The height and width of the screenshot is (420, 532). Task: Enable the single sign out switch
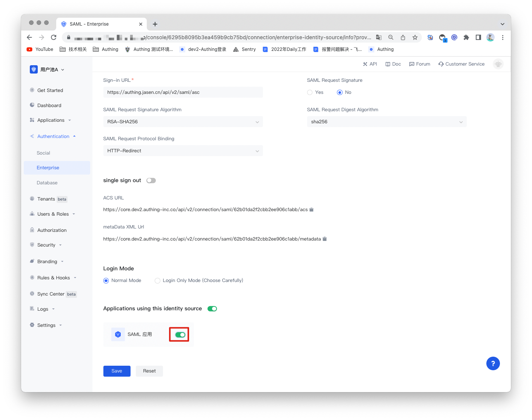point(151,181)
